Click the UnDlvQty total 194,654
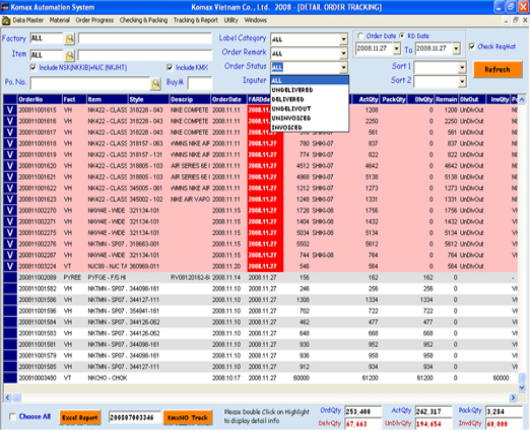The image size is (530, 430). (434, 424)
